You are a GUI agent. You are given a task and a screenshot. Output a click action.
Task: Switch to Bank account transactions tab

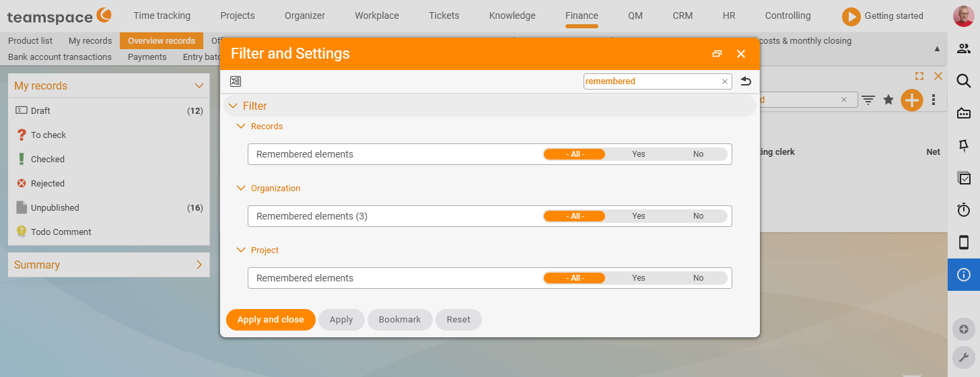tap(60, 57)
